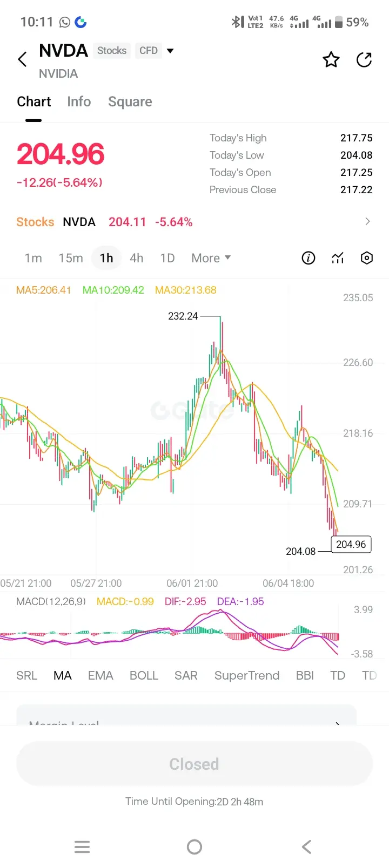Select the BOLL indicator
This screenshot has height=868, width=389.
point(144,675)
